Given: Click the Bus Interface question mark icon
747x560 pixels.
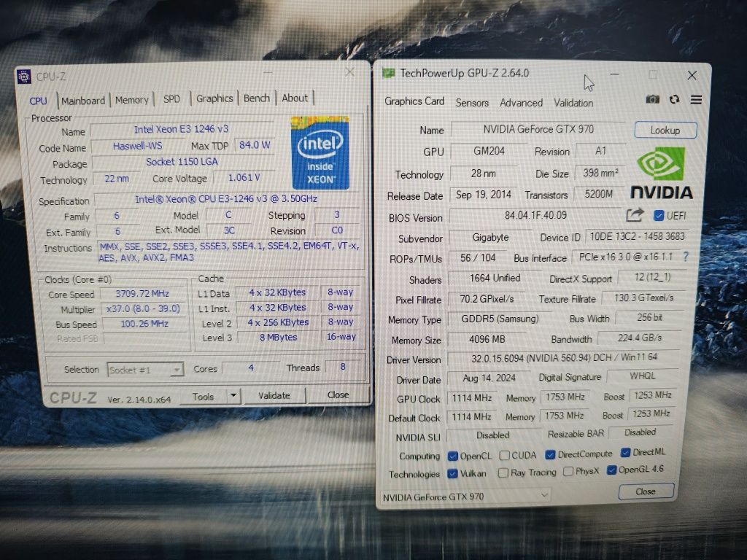Looking at the screenshot, I should (686, 257).
